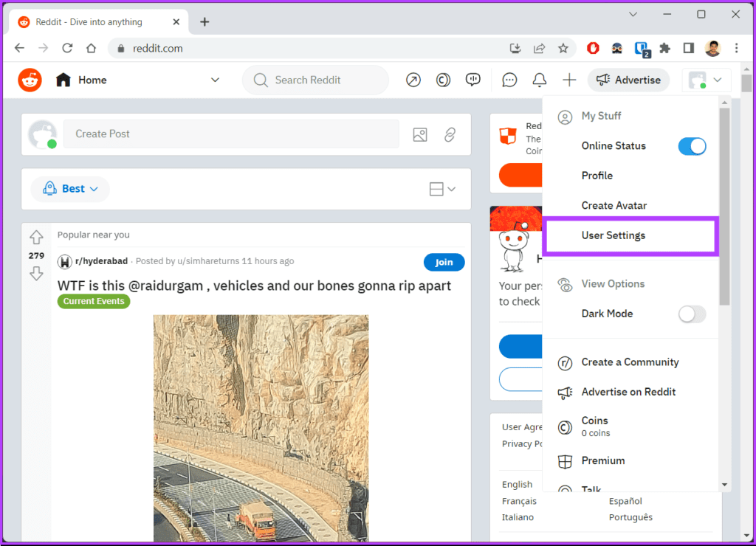This screenshot has height=546, width=756.
Task: Reload the page
Action: [x=67, y=48]
